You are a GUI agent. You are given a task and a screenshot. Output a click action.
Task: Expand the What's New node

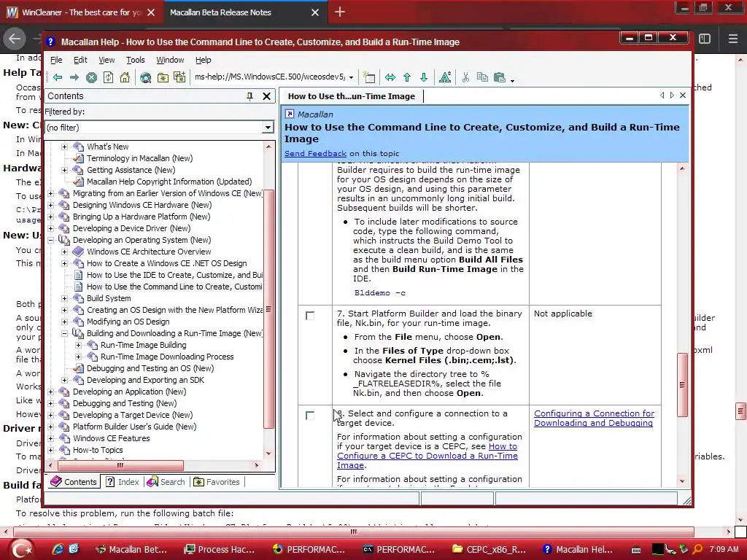(64, 147)
